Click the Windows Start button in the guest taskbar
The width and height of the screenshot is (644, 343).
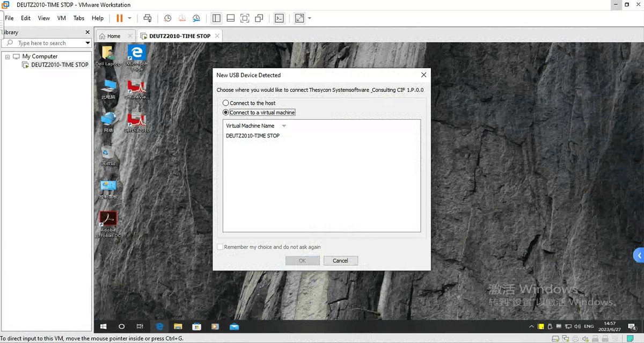coord(104,326)
